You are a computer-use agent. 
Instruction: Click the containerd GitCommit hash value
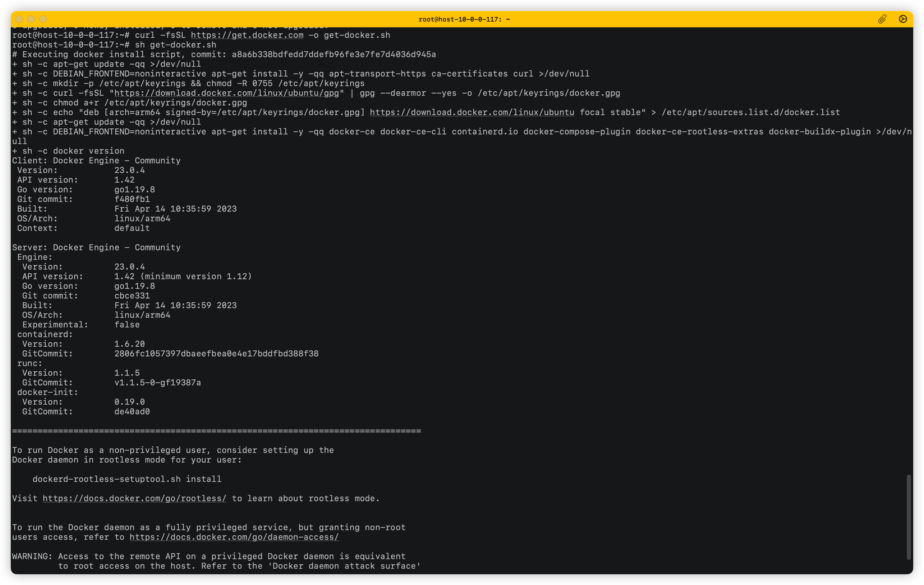[216, 353]
